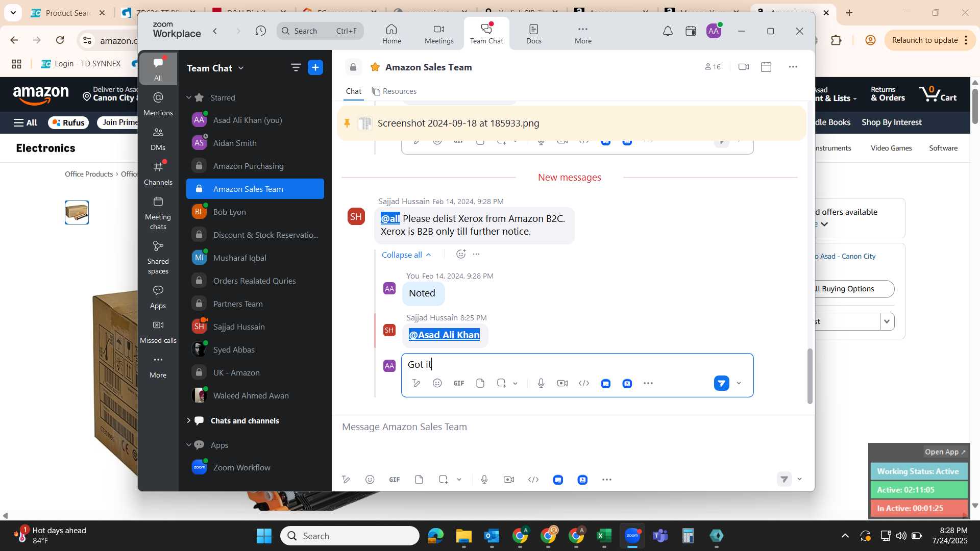Open the All chats sidebar item

point(158,68)
